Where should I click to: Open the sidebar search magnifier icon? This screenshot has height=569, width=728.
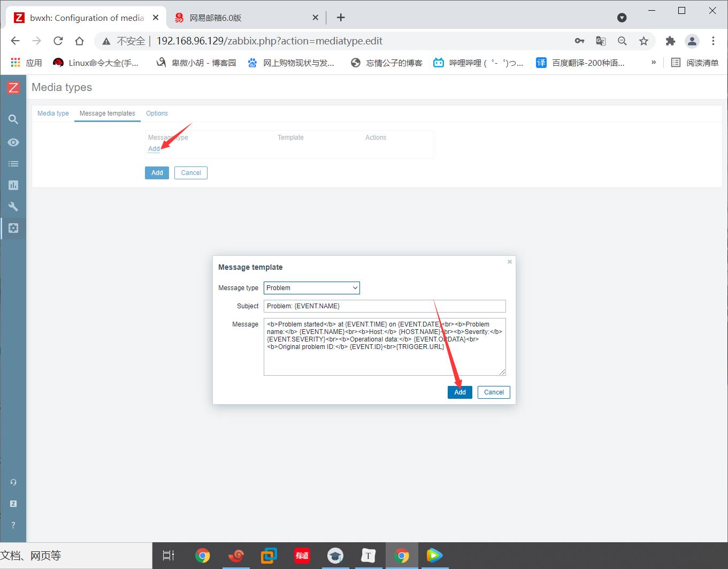pyautogui.click(x=13, y=119)
